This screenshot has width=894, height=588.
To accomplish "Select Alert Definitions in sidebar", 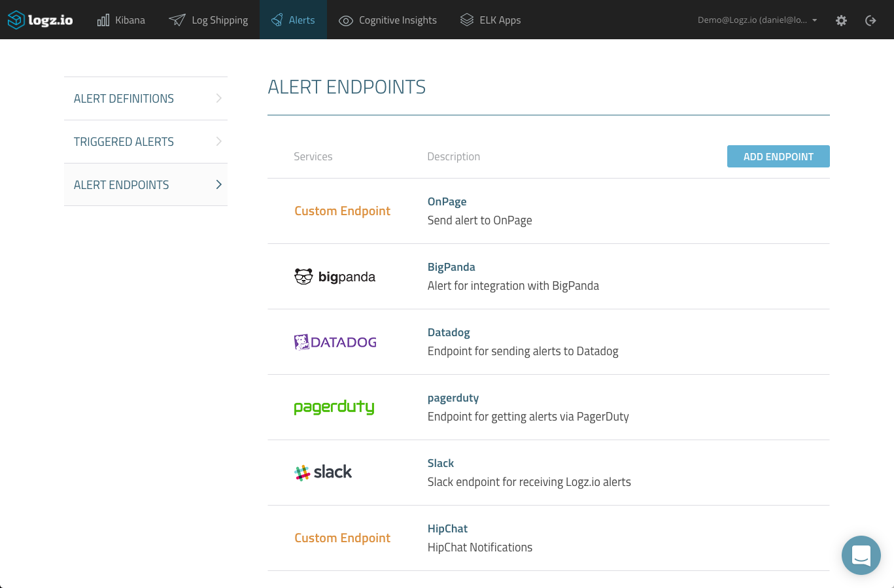I will tap(146, 99).
